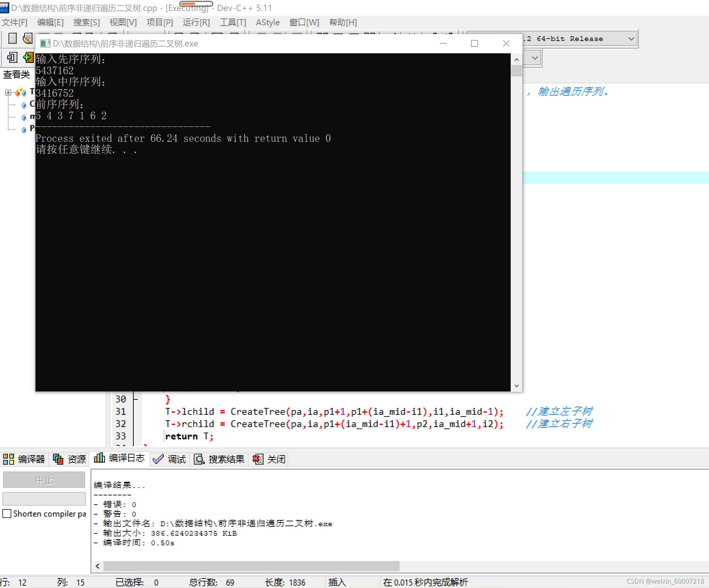Switch to the 调试 (Debug) tab

[x=170, y=459]
